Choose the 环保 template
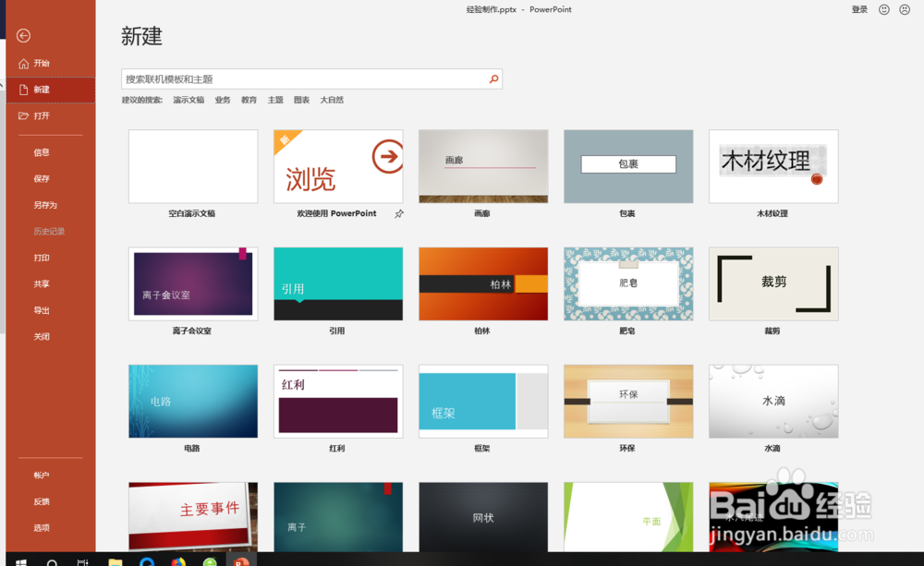 628,401
